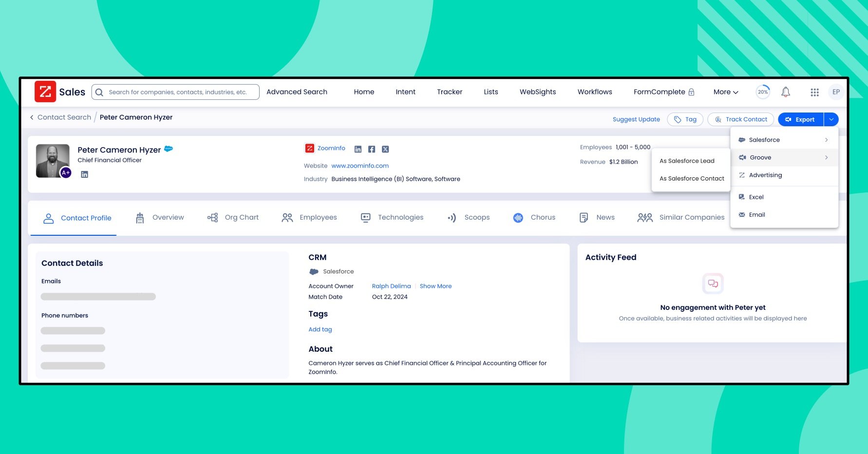Choose Excel from the Export menu
The height and width of the screenshot is (454, 868).
(756, 197)
